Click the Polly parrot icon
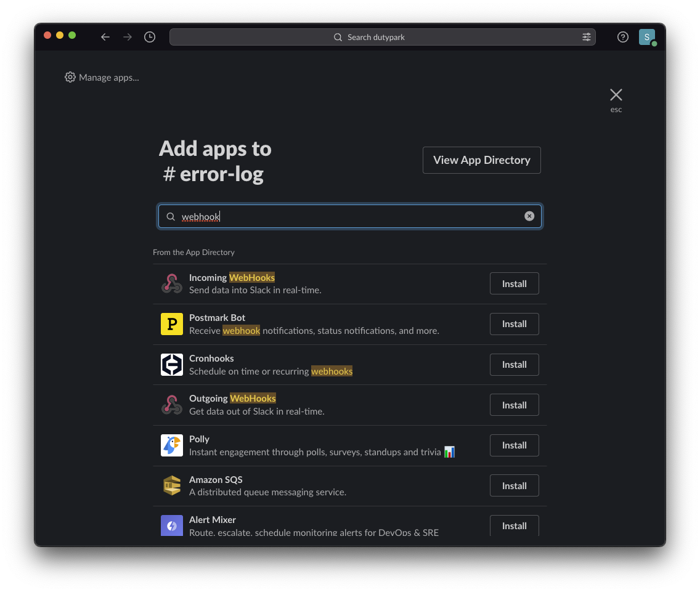The image size is (700, 592). 172,445
